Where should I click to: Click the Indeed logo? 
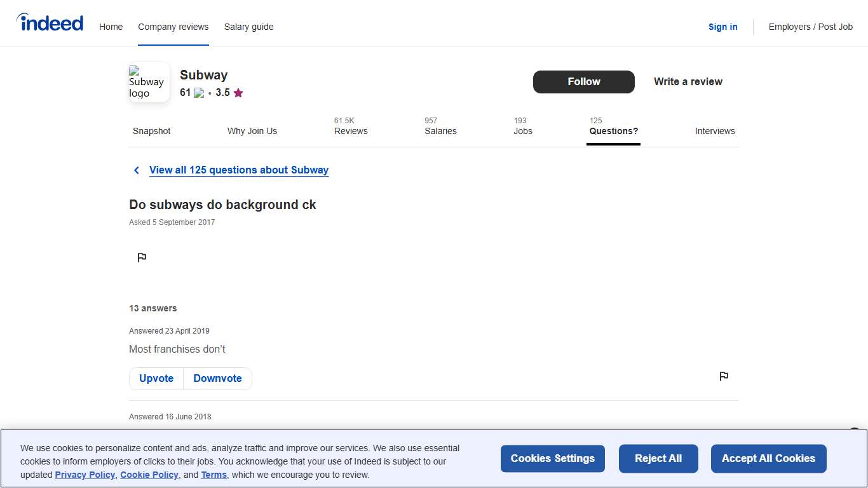click(x=50, y=24)
